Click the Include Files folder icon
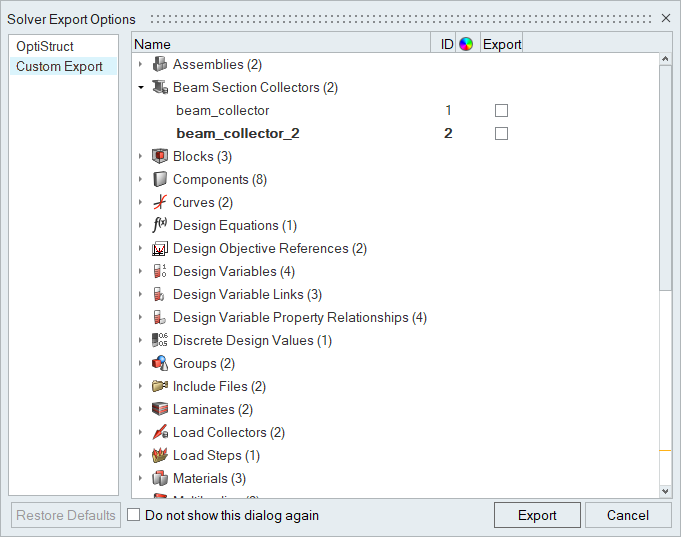 [159, 387]
